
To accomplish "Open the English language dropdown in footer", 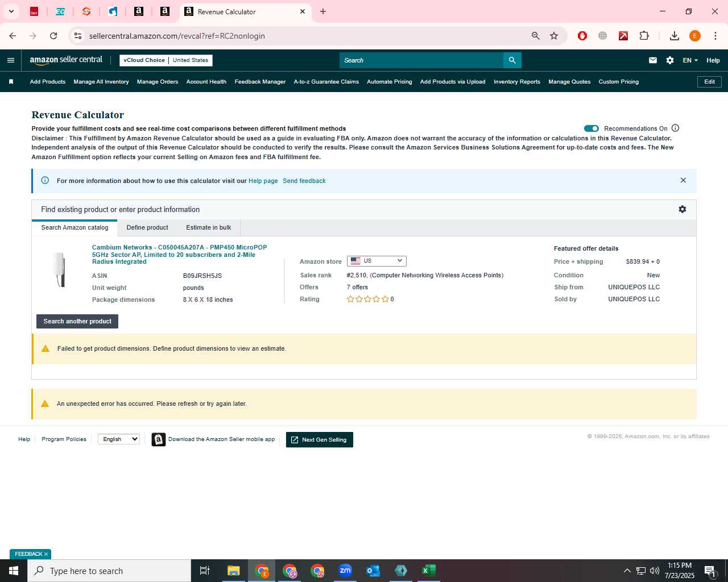I will [x=119, y=439].
